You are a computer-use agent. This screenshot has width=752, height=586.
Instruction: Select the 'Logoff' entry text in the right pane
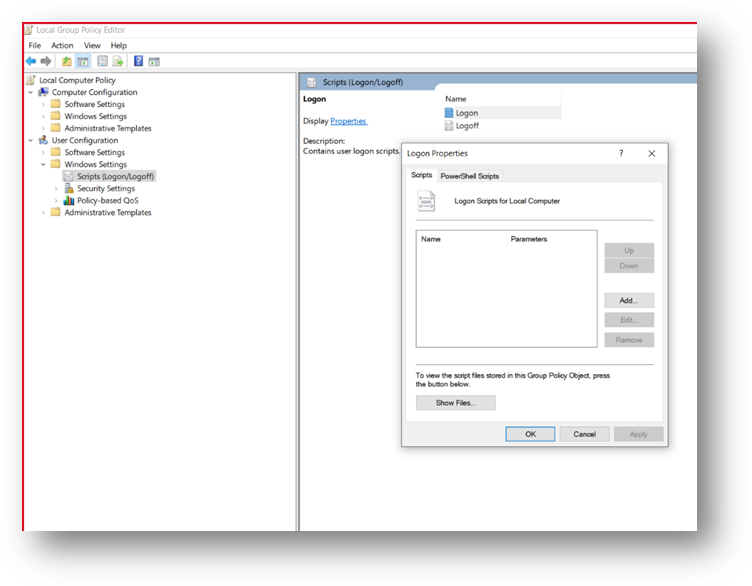pos(467,126)
